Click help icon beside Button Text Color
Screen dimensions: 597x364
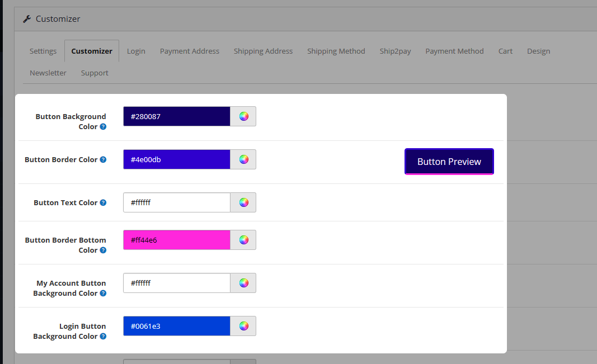pyautogui.click(x=103, y=203)
